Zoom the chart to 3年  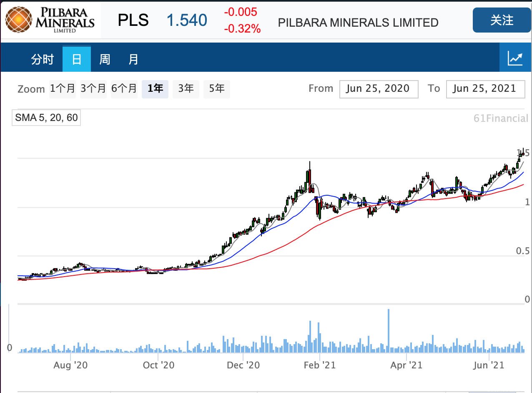(x=186, y=88)
